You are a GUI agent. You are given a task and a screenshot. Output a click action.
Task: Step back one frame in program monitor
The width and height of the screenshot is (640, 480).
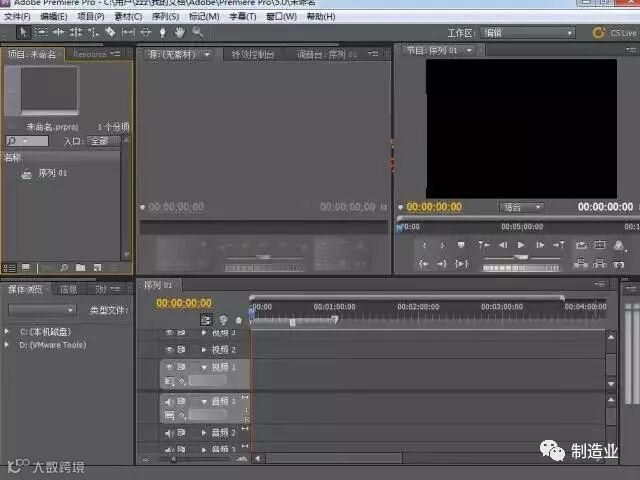[x=503, y=245]
